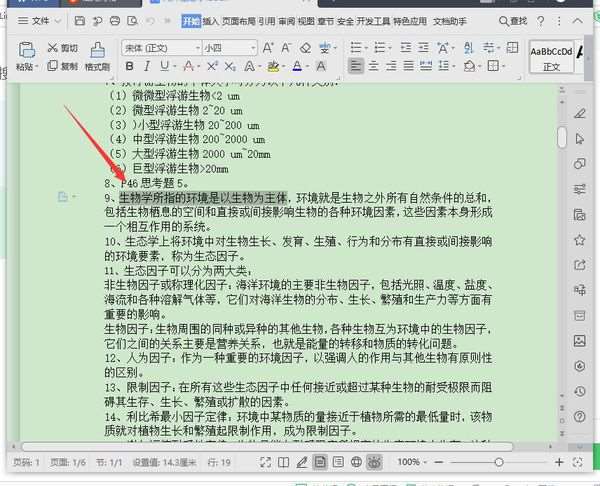Viewport: 600px width, 486px height.
Task: Align the paragraph to the center
Action: click(x=373, y=66)
